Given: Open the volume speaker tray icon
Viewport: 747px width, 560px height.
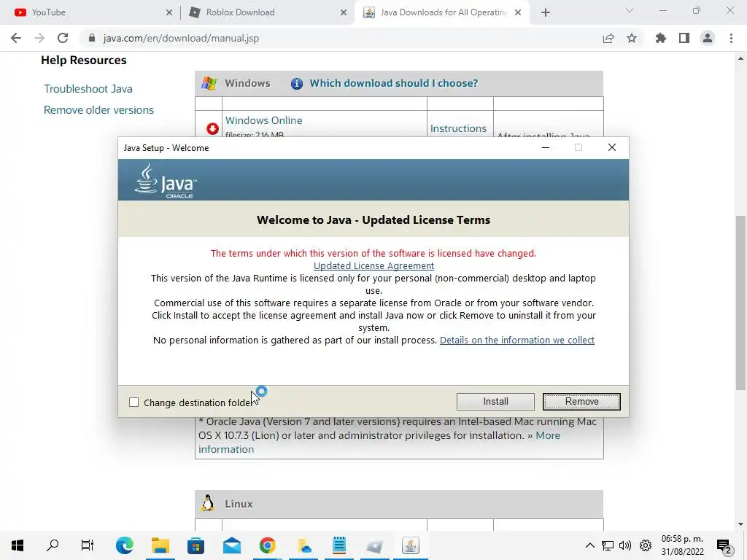Looking at the screenshot, I should (625, 545).
